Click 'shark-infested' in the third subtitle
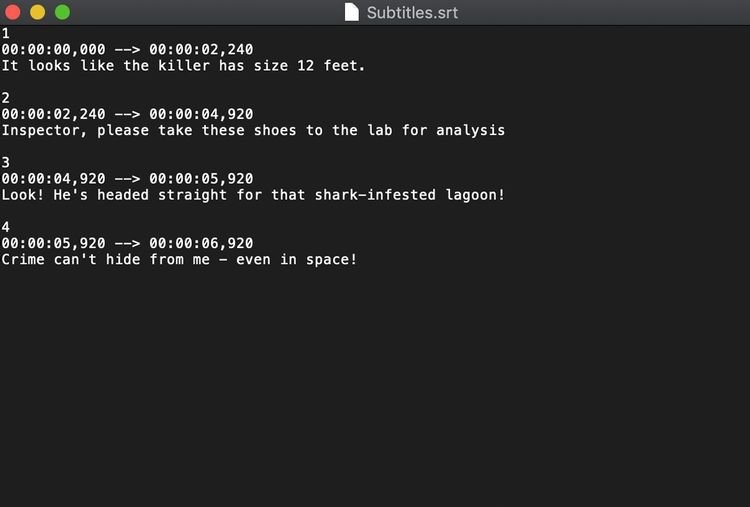Image resolution: width=750 pixels, height=507 pixels. (375, 195)
